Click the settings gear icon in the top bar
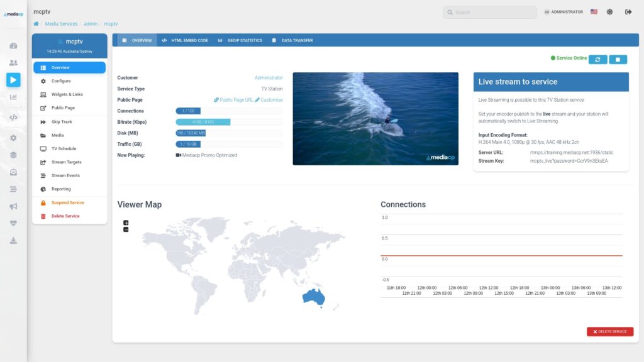 (x=609, y=12)
